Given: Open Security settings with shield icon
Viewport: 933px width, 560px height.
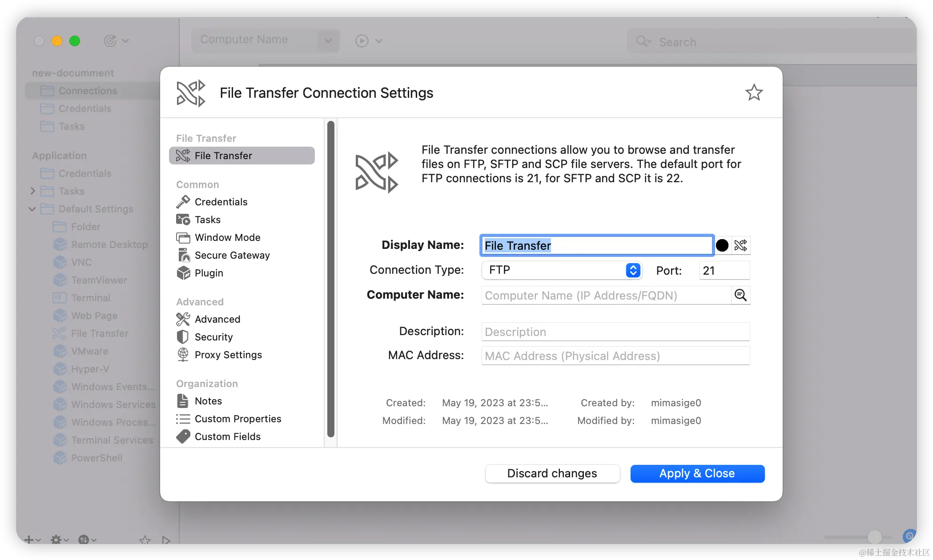Looking at the screenshot, I should [213, 337].
